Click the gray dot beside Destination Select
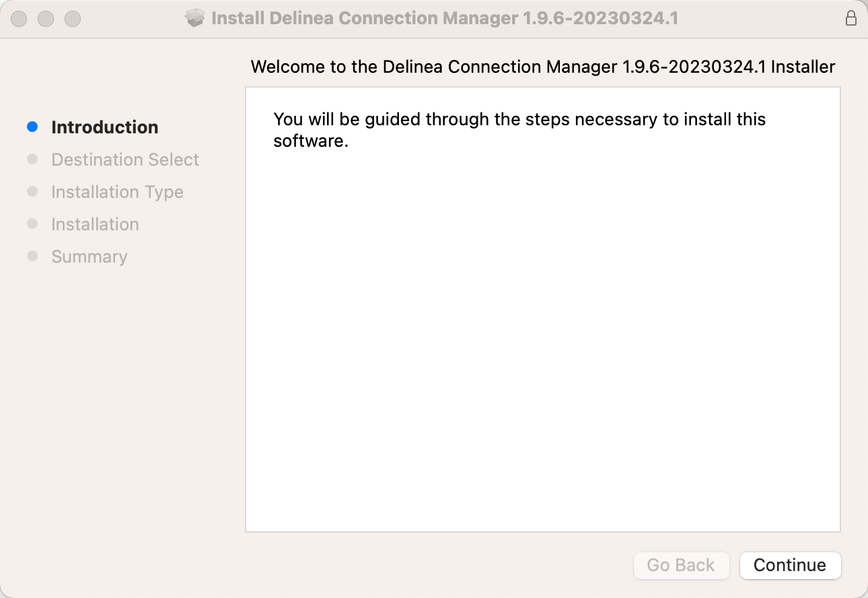 point(32,159)
